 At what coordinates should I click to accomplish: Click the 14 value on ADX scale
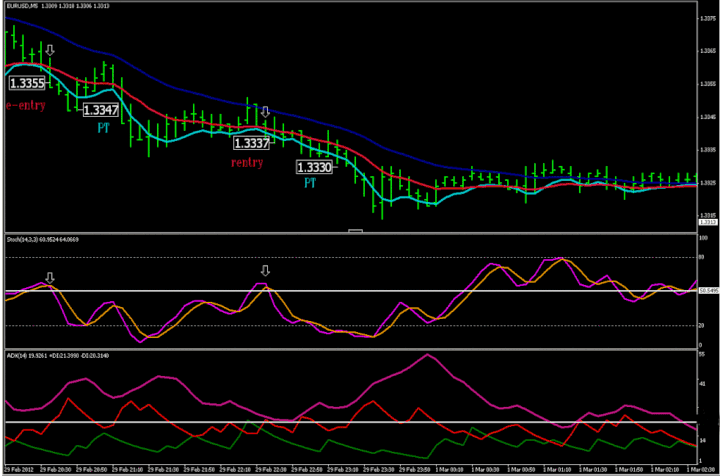(x=702, y=441)
